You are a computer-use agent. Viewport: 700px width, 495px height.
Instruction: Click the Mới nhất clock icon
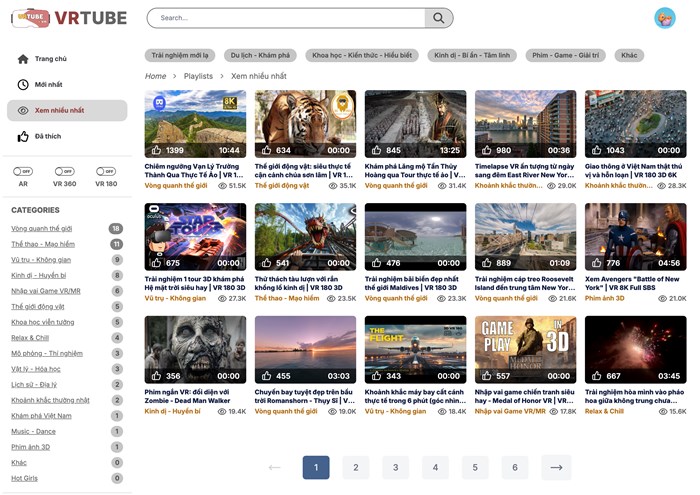23,84
